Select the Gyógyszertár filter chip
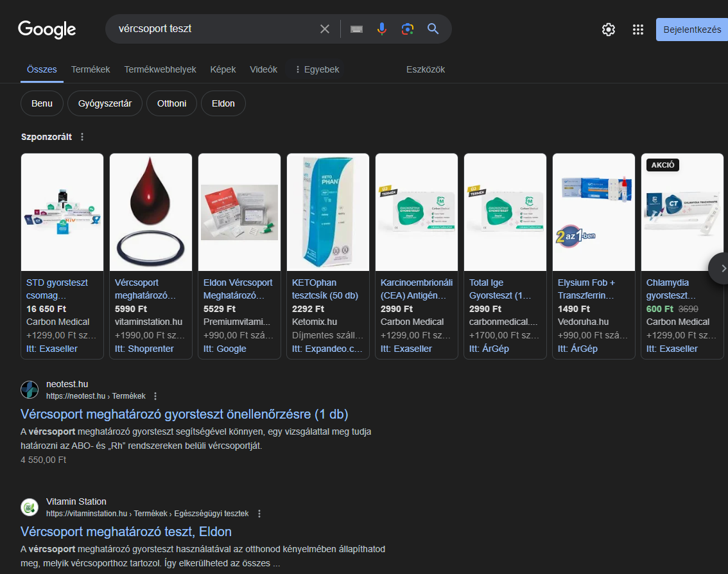Image resolution: width=728 pixels, height=574 pixels. (105, 103)
